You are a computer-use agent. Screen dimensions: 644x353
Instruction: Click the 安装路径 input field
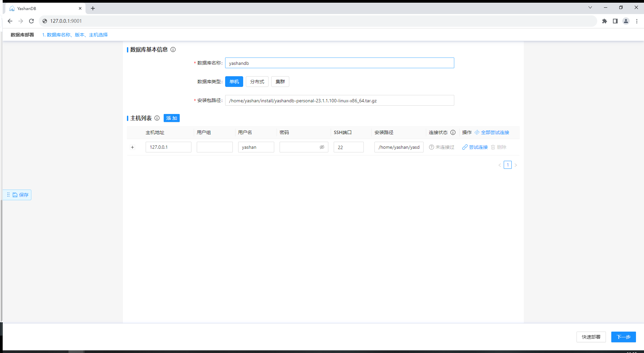click(x=399, y=147)
